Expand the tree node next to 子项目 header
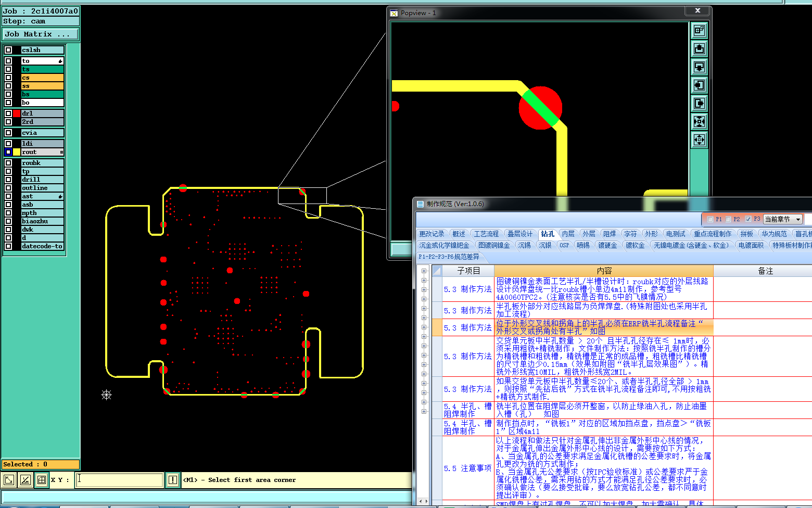This screenshot has width=812, height=508. (x=424, y=271)
